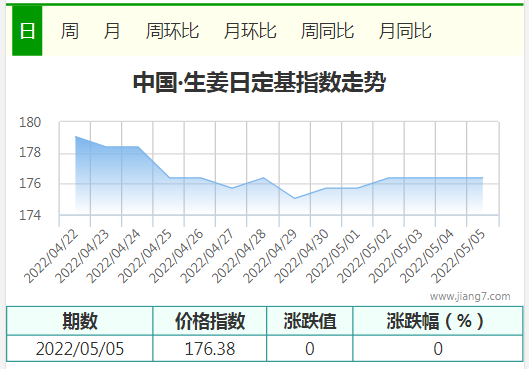Switch to the 周 (weekly) tab
Viewport: 529px width, 369px height.
tap(69, 31)
